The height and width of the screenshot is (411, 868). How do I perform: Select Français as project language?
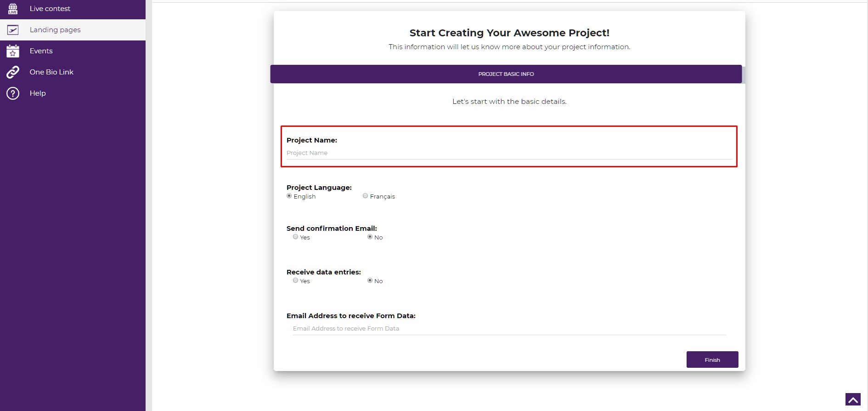point(366,196)
